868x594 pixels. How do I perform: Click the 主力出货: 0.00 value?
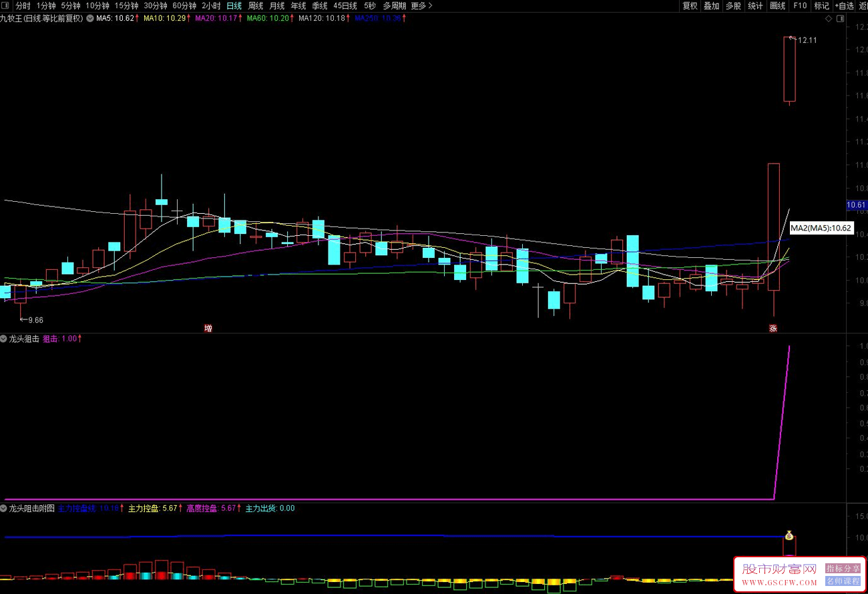[x=270, y=508]
